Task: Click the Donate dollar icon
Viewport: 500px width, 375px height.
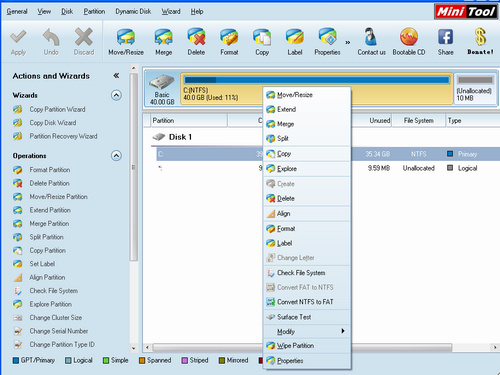Action: pyautogui.click(x=480, y=37)
